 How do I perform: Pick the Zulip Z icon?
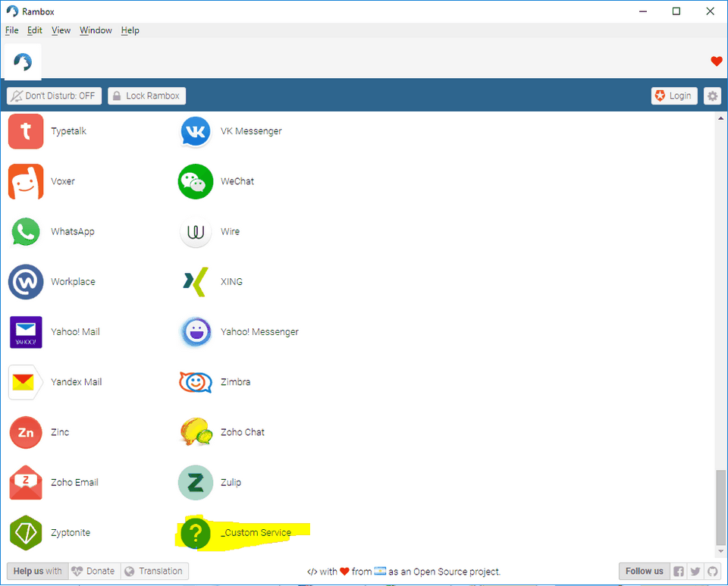coord(196,482)
